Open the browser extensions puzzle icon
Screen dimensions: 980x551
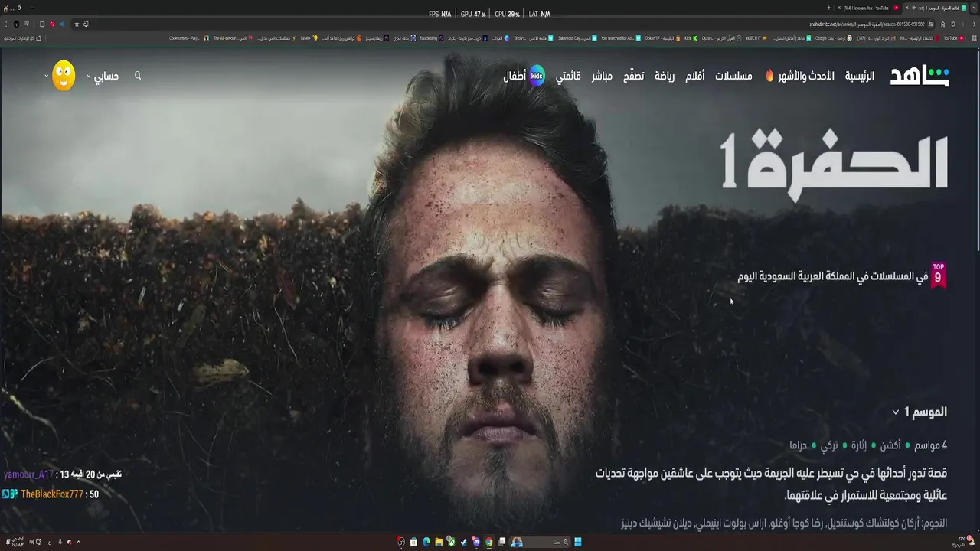click(x=42, y=24)
